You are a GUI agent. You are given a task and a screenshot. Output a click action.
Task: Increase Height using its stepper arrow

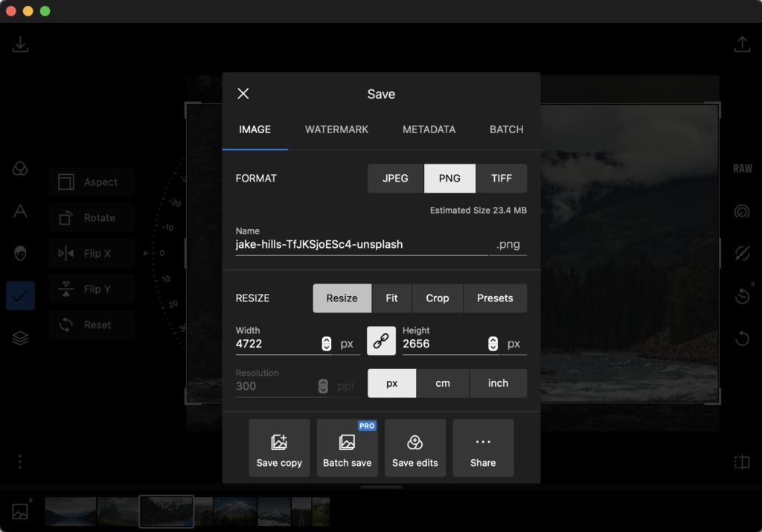click(x=493, y=339)
